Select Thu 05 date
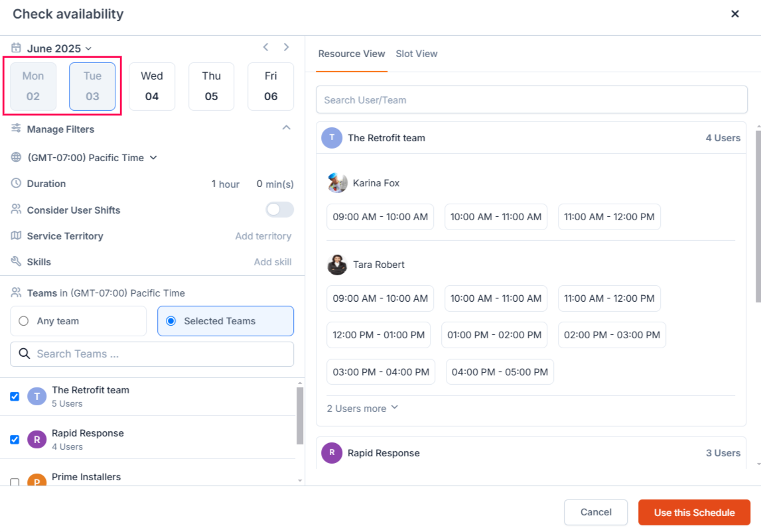Viewport: 761px width, 532px height. pyautogui.click(x=211, y=86)
